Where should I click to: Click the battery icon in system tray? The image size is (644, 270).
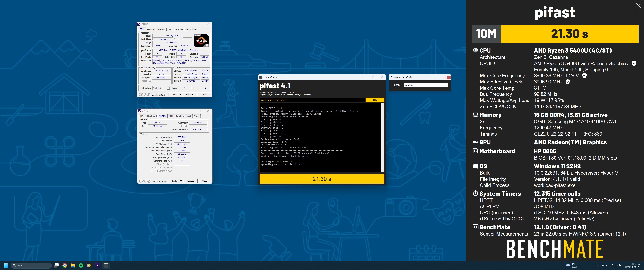pyautogui.click(x=620, y=265)
